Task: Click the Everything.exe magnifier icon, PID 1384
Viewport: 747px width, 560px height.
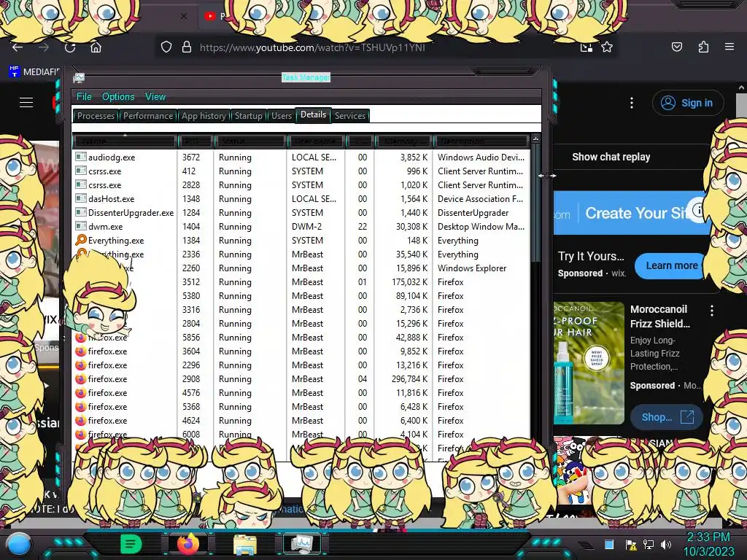Action: (81, 239)
